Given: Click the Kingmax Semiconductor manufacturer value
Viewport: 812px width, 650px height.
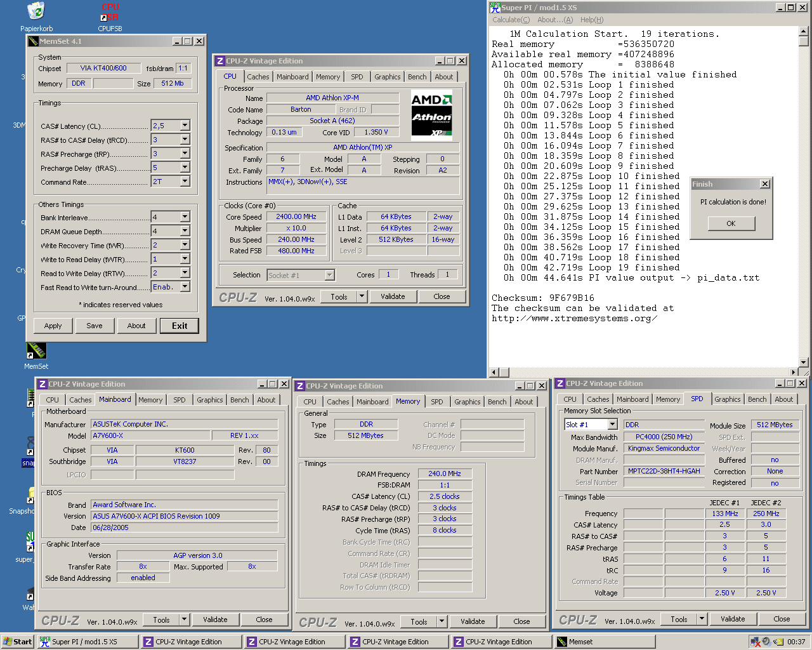Looking at the screenshot, I should [x=664, y=448].
